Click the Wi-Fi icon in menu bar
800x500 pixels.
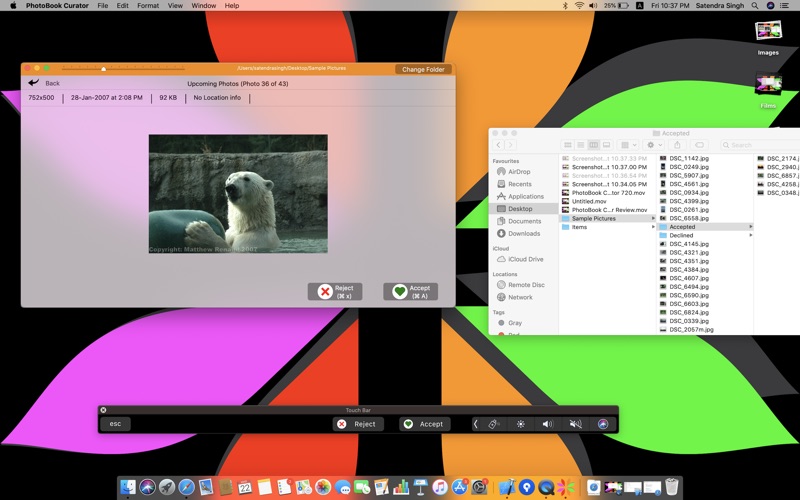(x=579, y=6)
